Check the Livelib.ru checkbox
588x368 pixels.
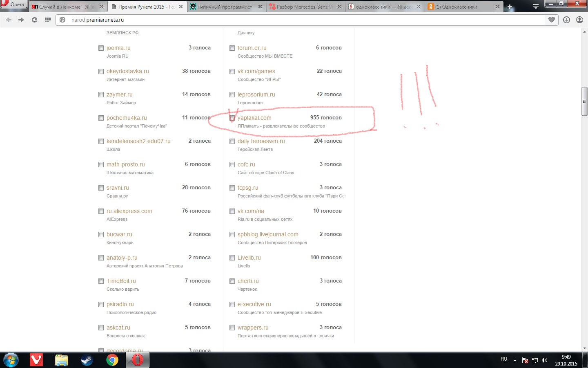pos(232,258)
